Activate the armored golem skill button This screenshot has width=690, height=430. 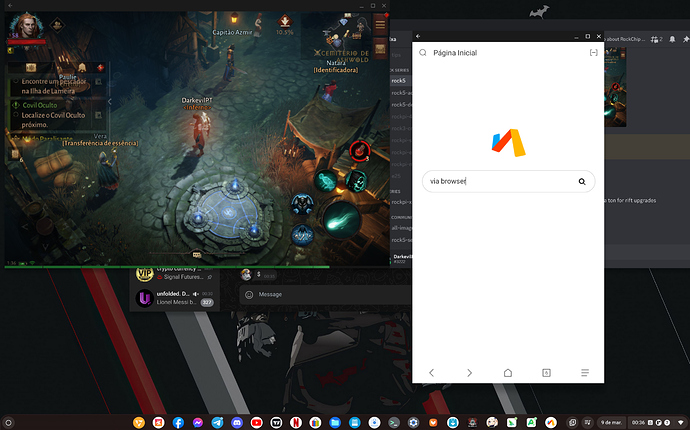coord(302,205)
